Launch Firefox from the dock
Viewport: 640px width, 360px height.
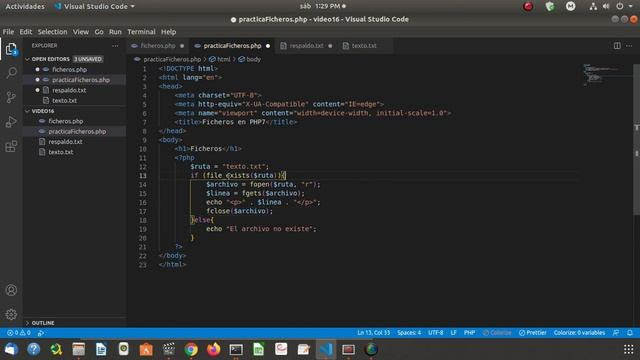[x=213, y=349]
